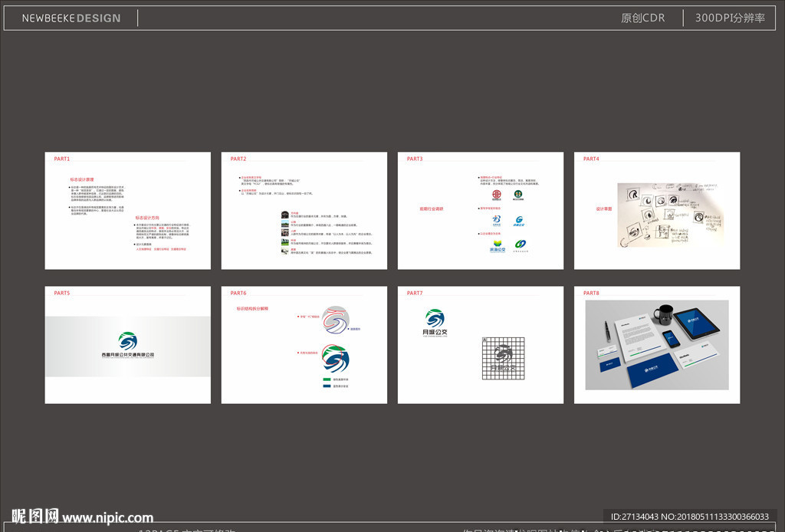This screenshot has width=785, height=532.
Task: Click the PART6 label
Action: coord(238,294)
